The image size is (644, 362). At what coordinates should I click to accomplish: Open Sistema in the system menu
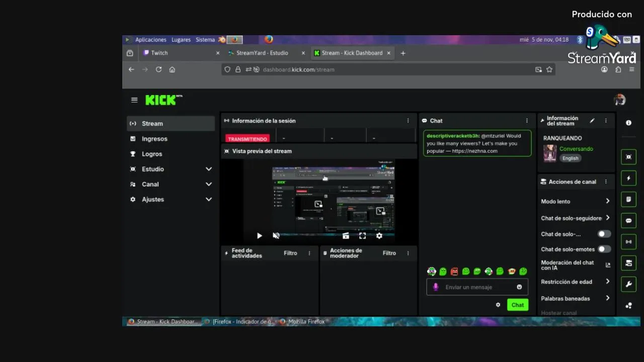[205, 40]
